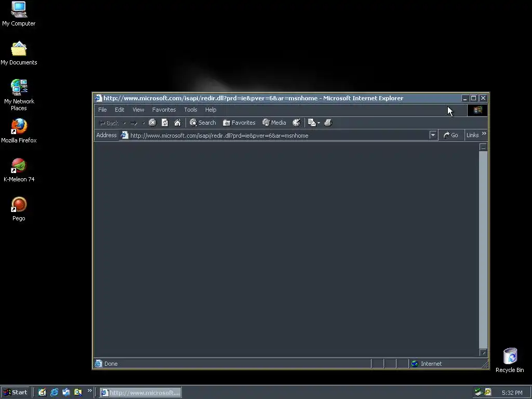Open the View menu
Image resolution: width=532 pixels, height=399 pixels.
[x=138, y=110]
